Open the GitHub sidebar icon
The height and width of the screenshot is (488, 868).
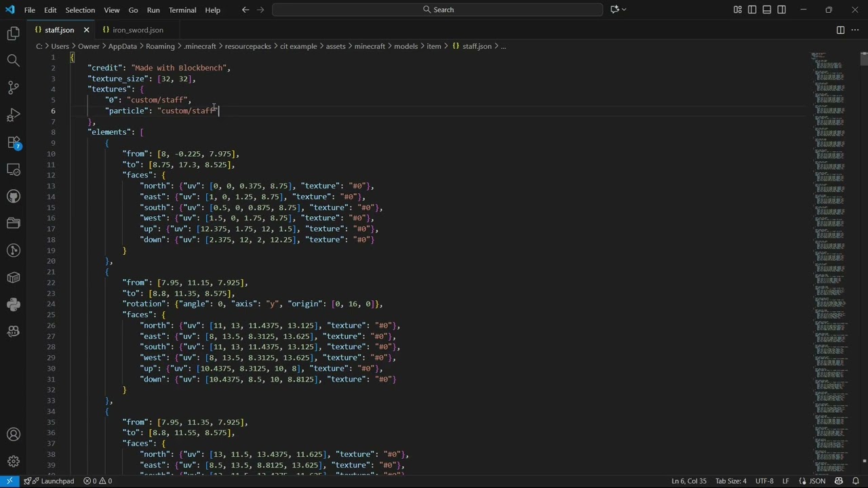tap(13, 197)
